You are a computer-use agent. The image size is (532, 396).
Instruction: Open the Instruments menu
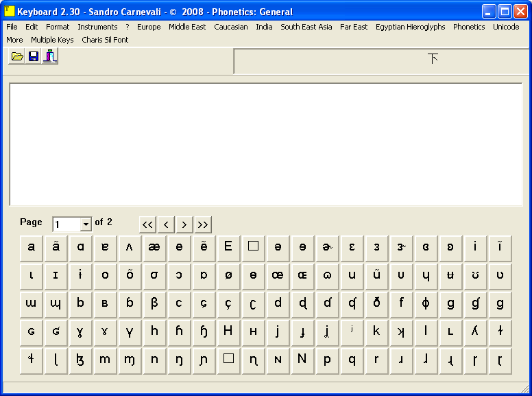coord(97,27)
